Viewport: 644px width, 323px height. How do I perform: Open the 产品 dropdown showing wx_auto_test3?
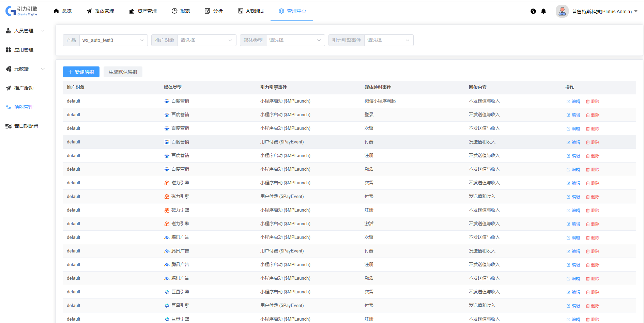(113, 40)
